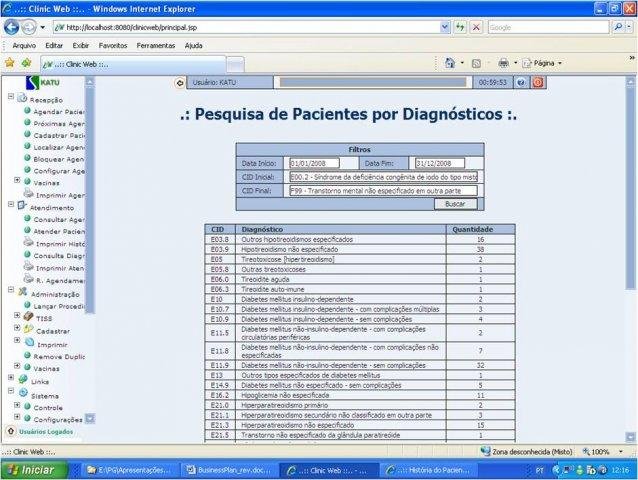Viewport: 638px width, 480px height.
Task: Open the Arquivo menu
Action: 24,46
